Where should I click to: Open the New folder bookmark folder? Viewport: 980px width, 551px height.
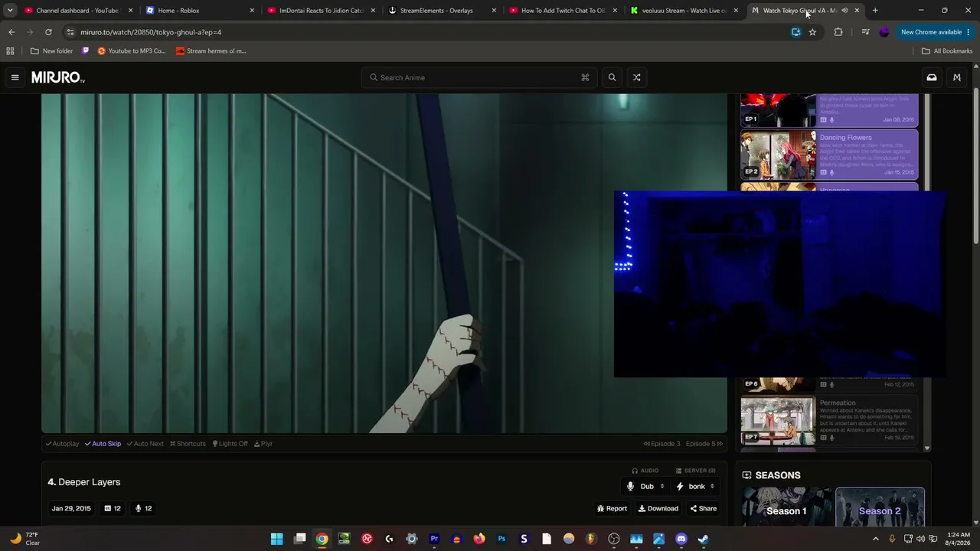[51, 51]
